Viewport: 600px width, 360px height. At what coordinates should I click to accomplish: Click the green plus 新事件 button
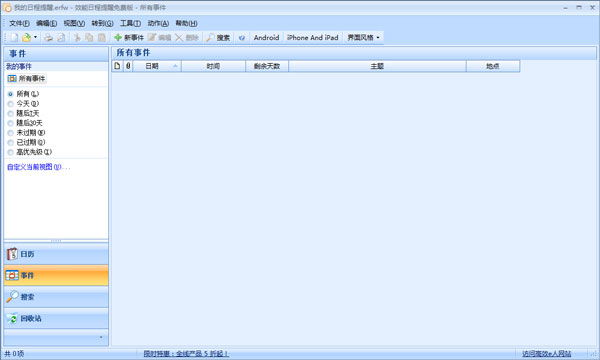[x=129, y=37]
